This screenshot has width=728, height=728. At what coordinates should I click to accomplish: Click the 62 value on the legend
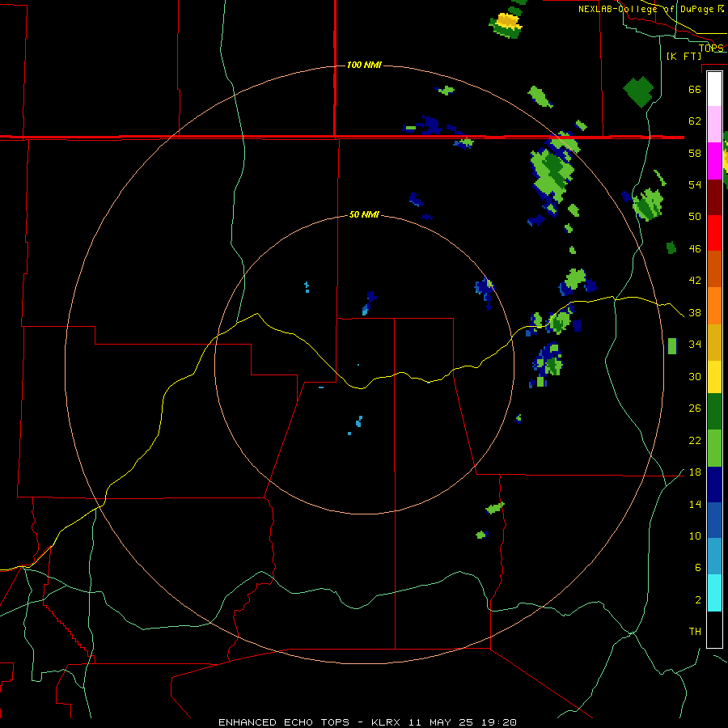[695, 121]
